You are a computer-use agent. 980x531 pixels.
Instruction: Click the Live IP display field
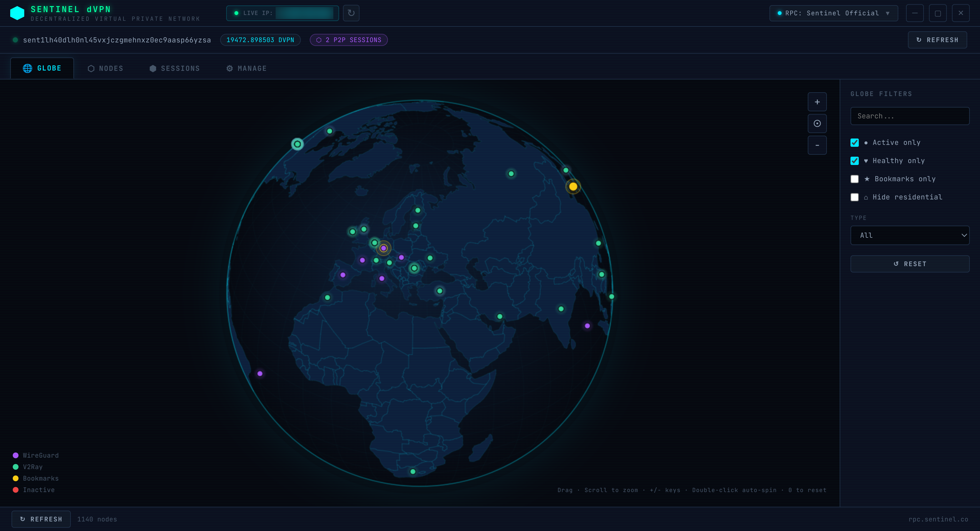coord(282,13)
